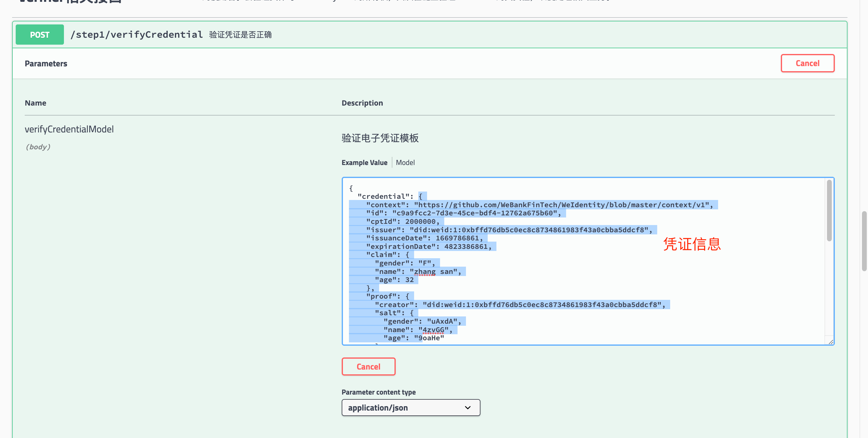Click the green POST method badge

click(x=40, y=35)
